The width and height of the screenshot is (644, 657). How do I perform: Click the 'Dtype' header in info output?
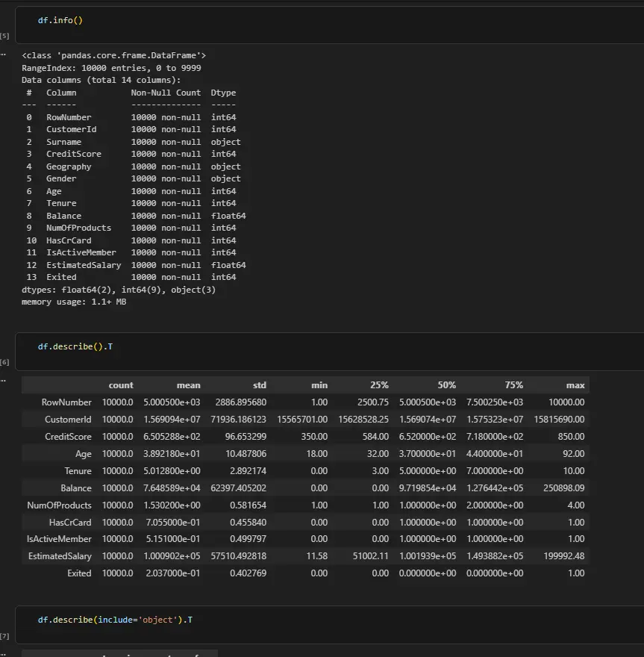[223, 93]
